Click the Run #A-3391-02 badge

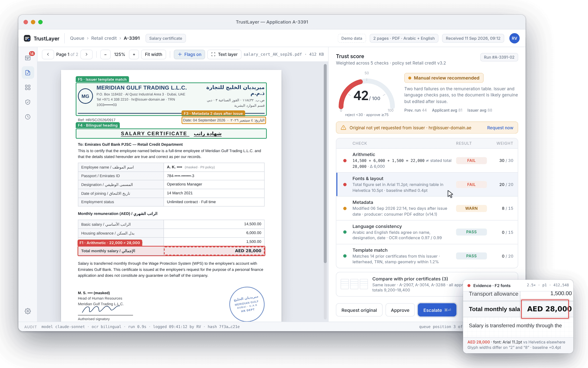(x=499, y=57)
